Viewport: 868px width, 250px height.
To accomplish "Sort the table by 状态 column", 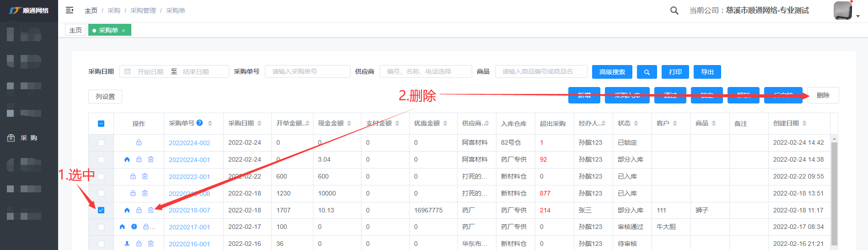I will (x=636, y=123).
